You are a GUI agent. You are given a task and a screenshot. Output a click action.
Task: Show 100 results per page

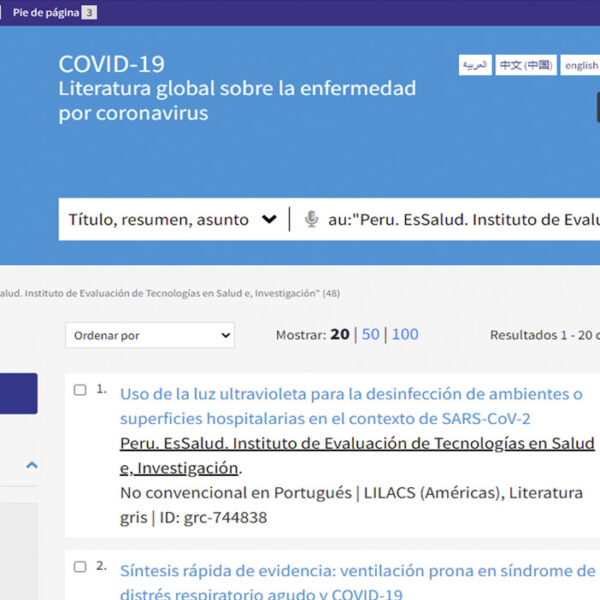click(x=405, y=334)
